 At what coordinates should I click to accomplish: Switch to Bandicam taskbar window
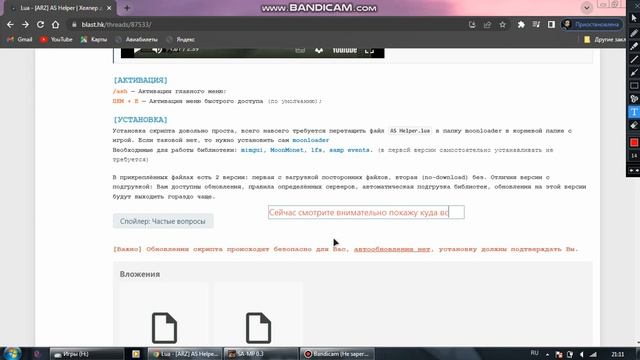[337, 354]
